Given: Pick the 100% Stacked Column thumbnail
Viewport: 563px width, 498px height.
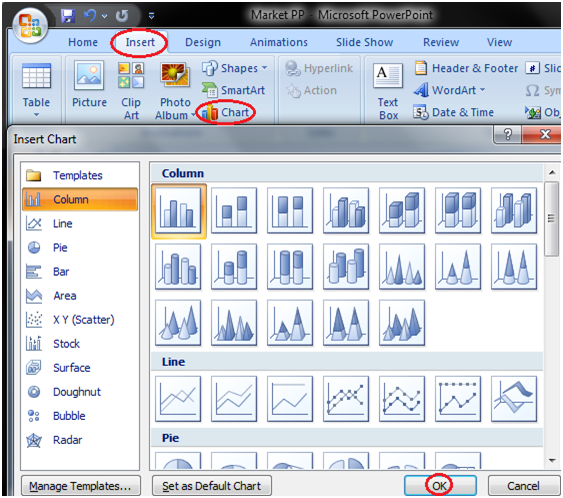Looking at the screenshot, I should pos(290,210).
